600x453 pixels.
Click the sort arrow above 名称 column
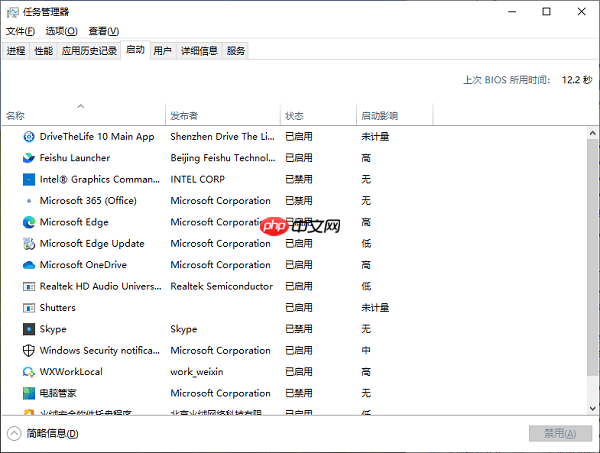80,106
